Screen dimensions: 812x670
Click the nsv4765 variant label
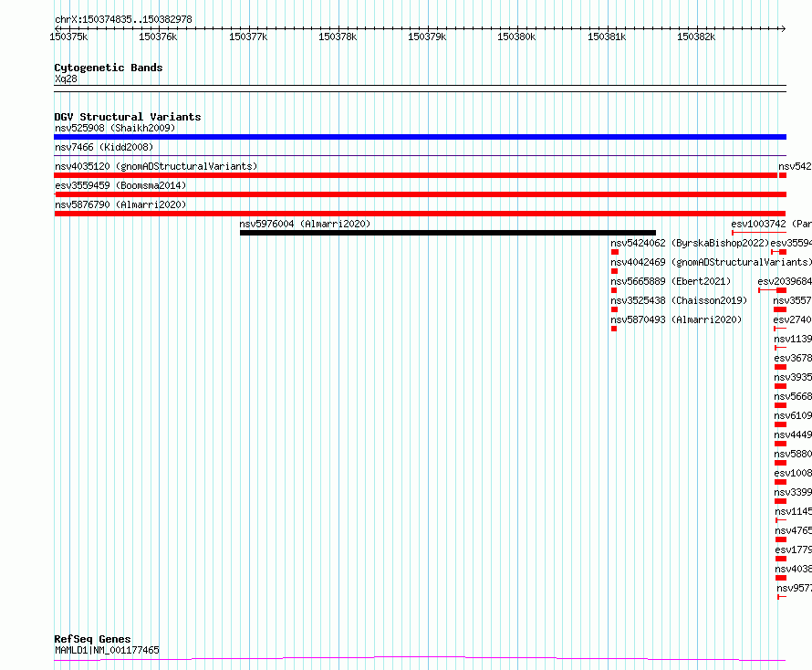794,530
